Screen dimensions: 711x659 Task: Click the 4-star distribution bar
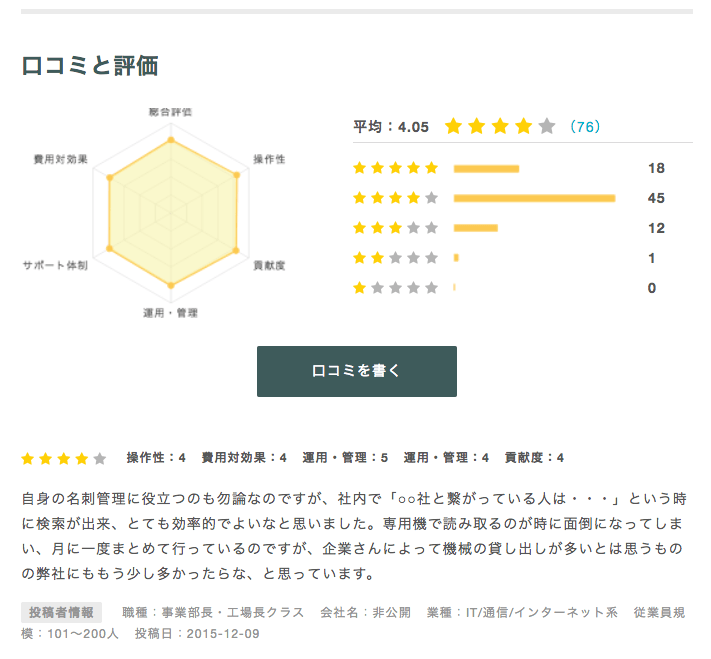(534, 198)
